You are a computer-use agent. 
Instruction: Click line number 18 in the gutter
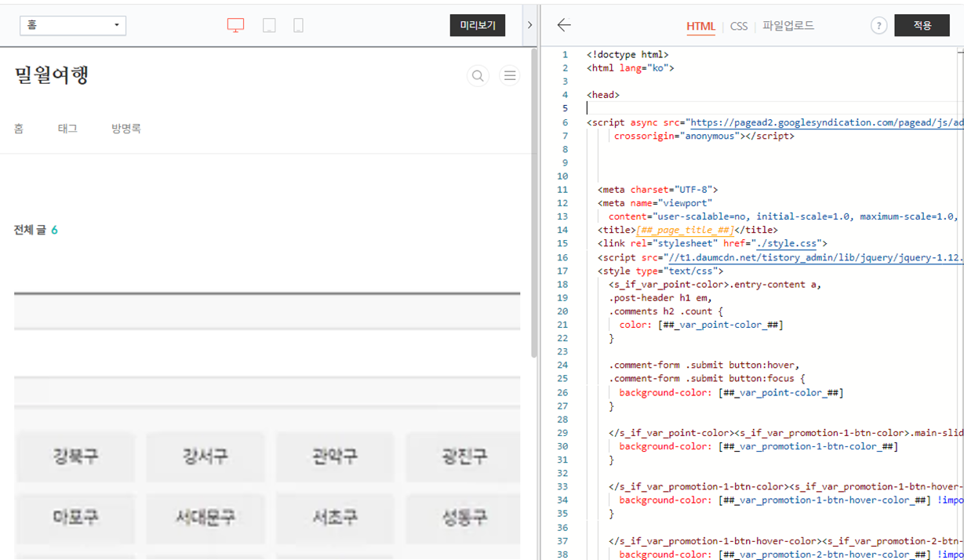click(x=562, y=284)
